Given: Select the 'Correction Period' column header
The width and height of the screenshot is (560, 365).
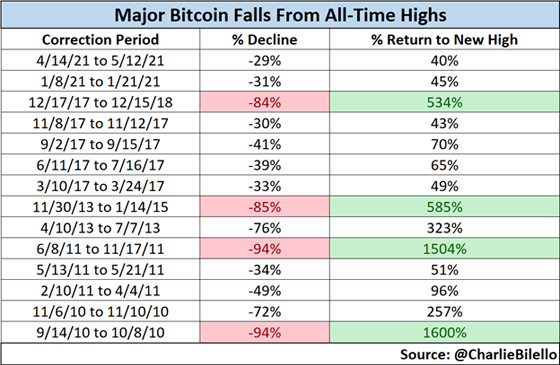Looking at the screenshot, I should coord(100,39).
